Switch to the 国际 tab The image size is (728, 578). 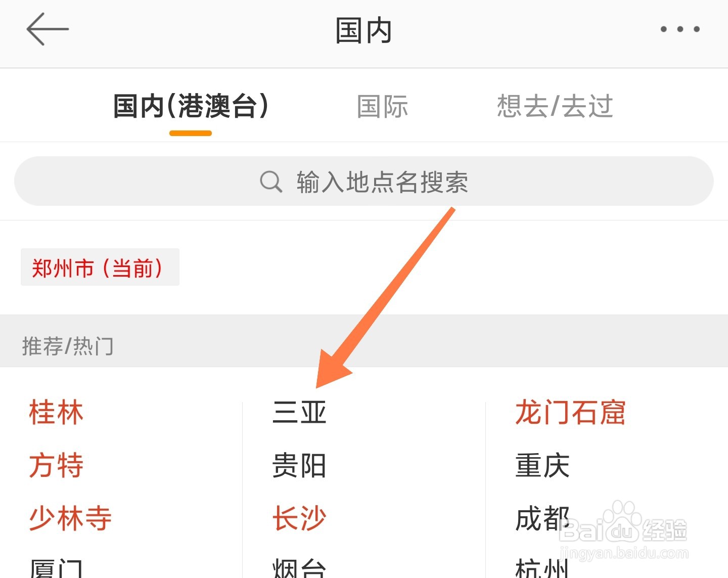click(383, 107)
